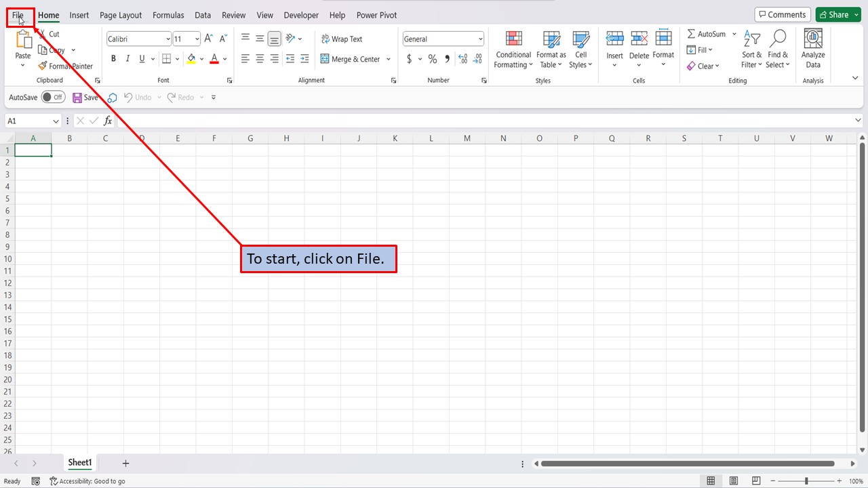The image size is (868, 488).
Task: Click the Percent Style icon
Action: pyautogui.click(x=431, y=59)
